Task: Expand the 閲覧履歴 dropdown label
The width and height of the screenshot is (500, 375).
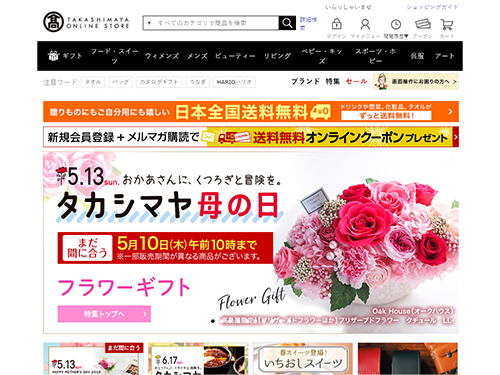Action: [396, 36]
